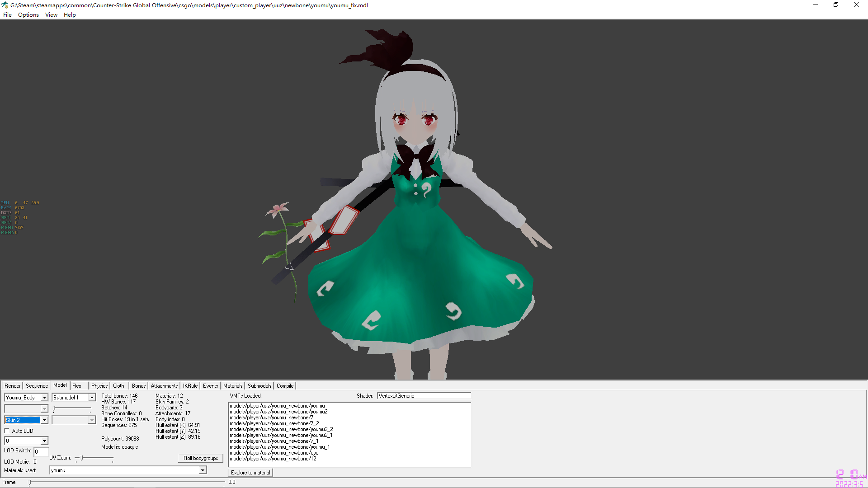Adjust the UV Zoom slider

94,458
